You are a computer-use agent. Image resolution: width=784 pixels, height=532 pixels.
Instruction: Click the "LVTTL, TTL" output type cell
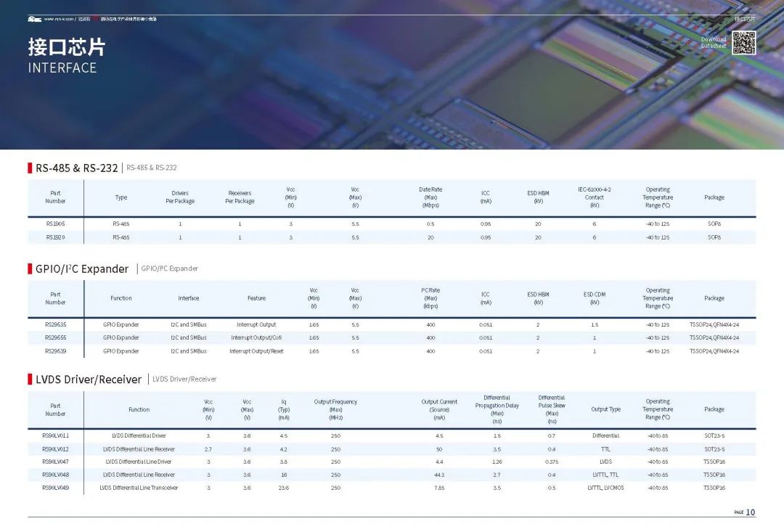pos(605,475)
